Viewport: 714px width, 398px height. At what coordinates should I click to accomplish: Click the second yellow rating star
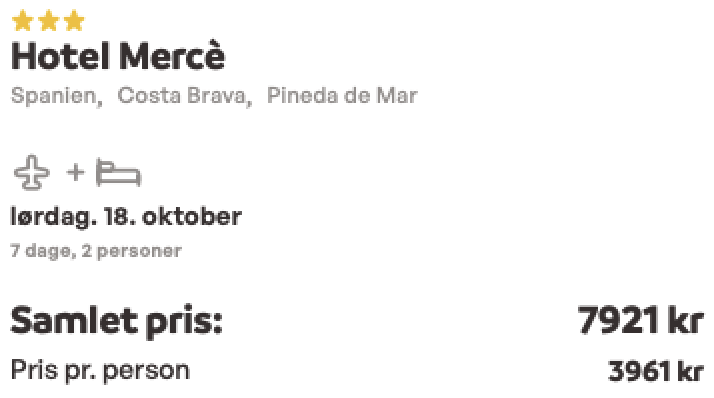[x=48, y=21]
